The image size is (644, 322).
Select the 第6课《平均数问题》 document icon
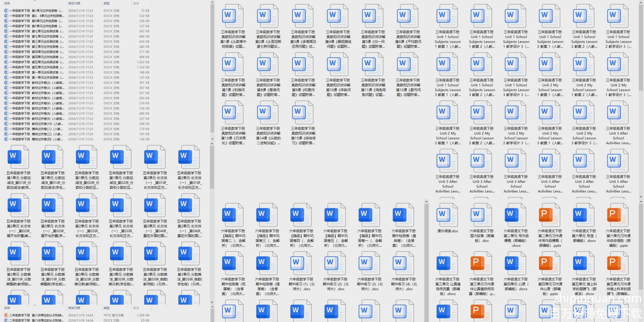click(407, 16)
